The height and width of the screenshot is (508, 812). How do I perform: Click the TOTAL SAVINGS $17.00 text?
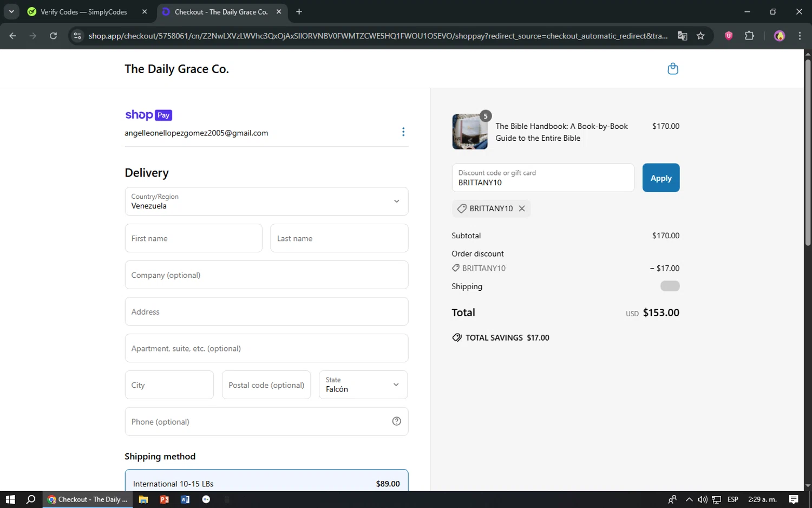click(507, 337)
